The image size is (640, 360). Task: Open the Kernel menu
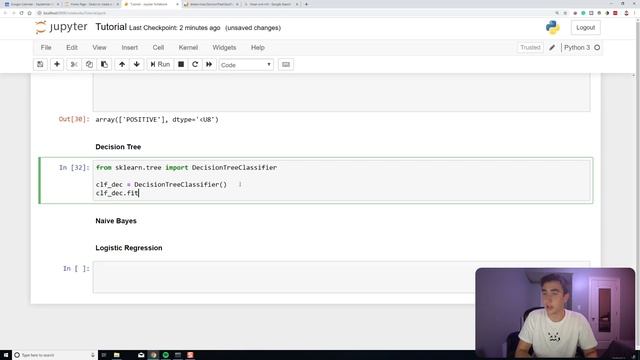[x=188, y=48]
